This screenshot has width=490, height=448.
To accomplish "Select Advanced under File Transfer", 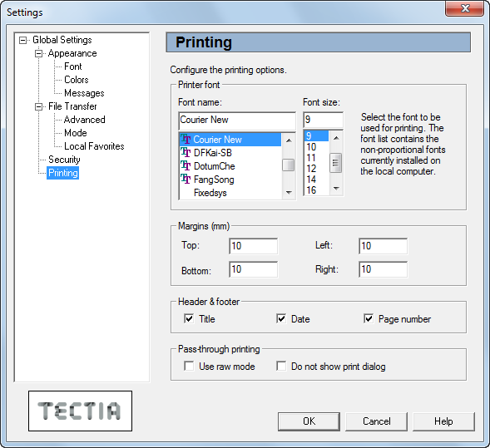I will pyautogui.click(x=84, y=120).
